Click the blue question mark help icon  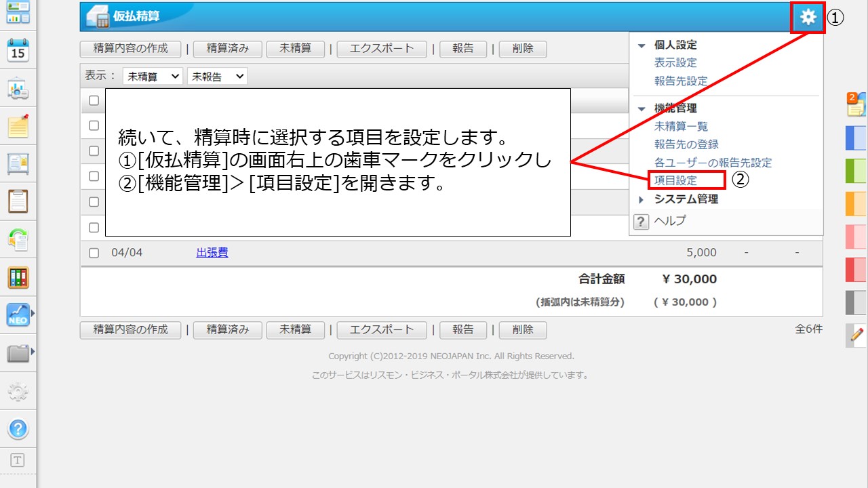tap(18, 428)
